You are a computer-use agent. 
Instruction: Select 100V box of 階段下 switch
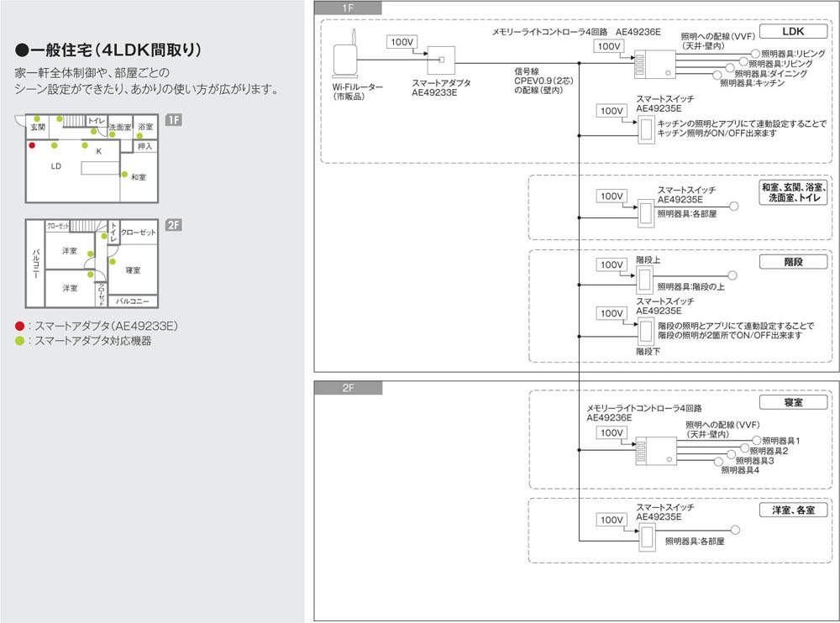(612, 313)
